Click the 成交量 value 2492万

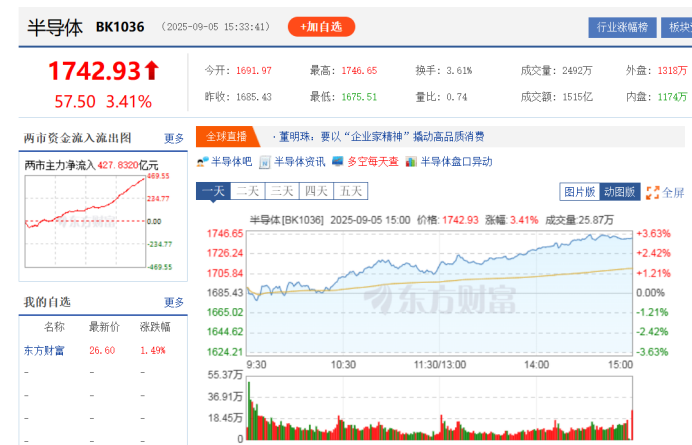tap(577, 71)
